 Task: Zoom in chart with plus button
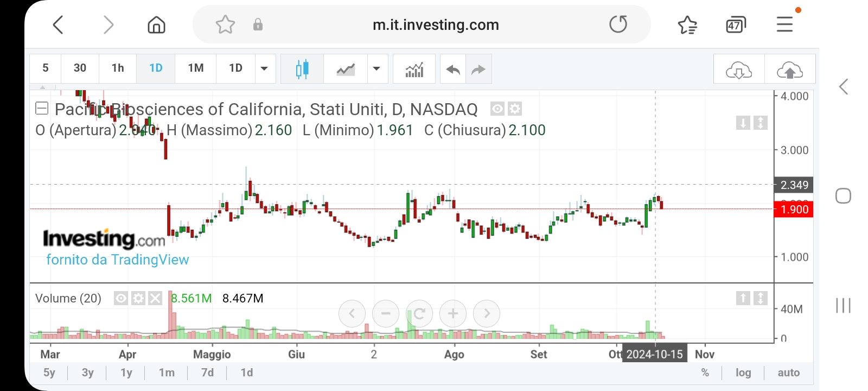coord(453,313)
